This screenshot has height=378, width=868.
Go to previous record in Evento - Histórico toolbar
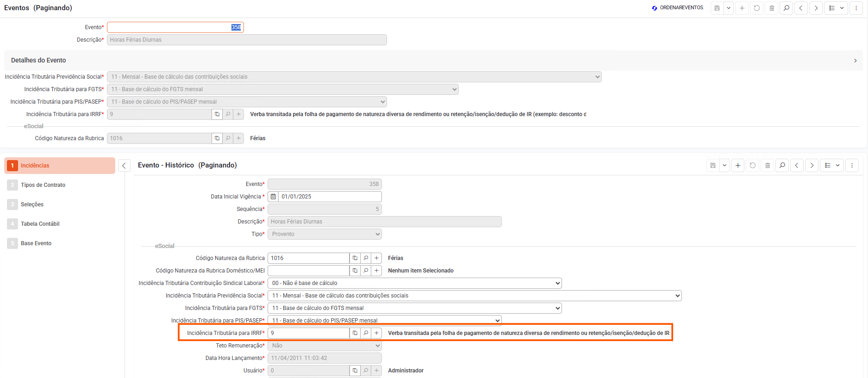tap(797, 165)
